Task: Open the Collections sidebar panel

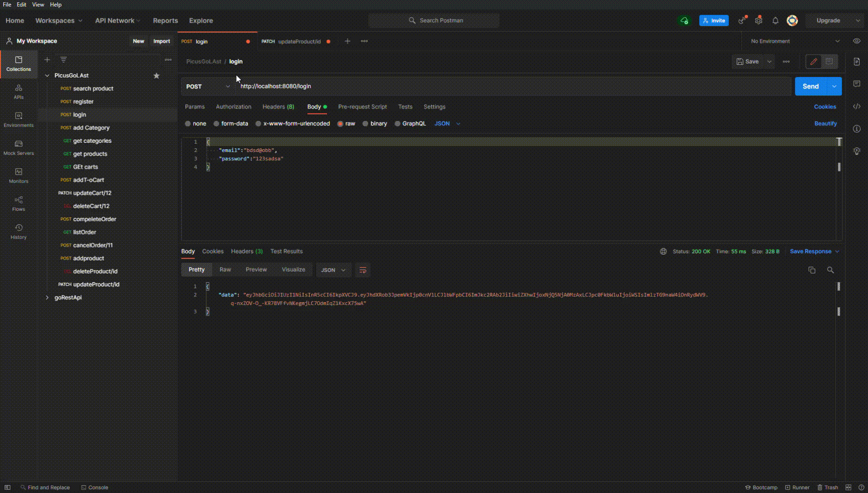Action: coord(19,64)
